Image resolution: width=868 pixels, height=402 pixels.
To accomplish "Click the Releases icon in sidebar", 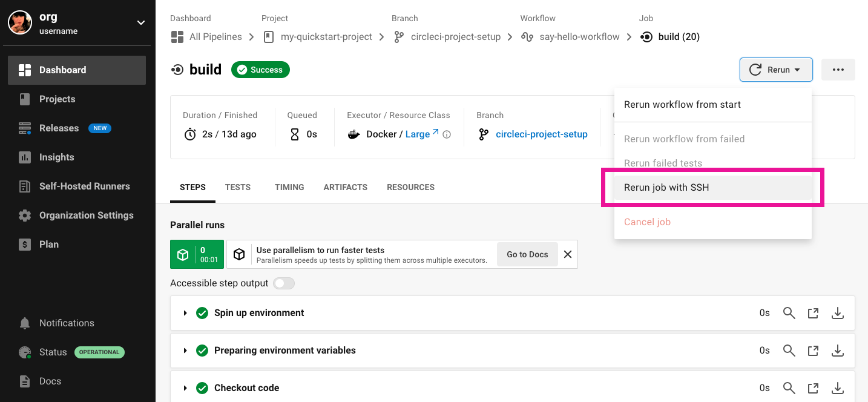I will point(25,128).
